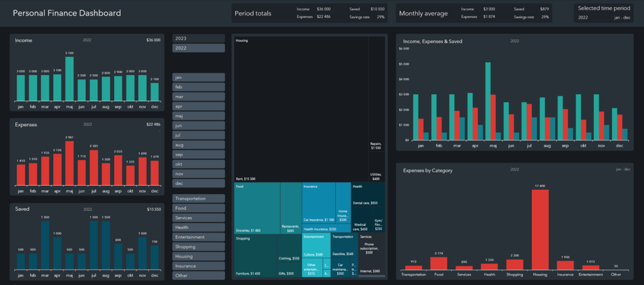Filter by okt month slicer
Screen dimensions: 644x285
(199, 164)
